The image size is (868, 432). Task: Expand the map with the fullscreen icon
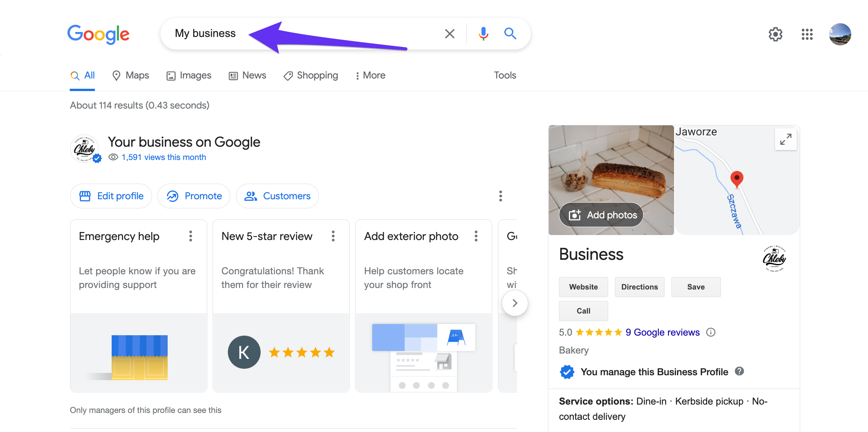pos(786,139)
